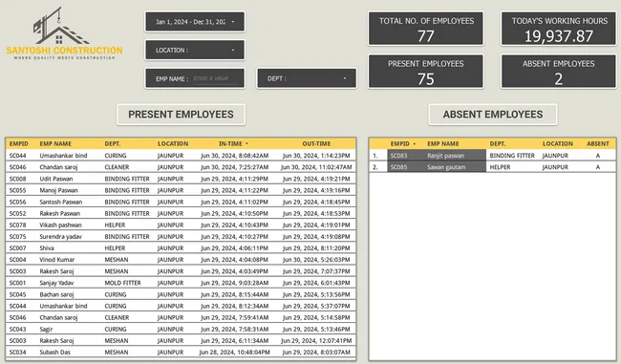Image resolution: width=621 pixels, height=364 pixels.
Task: Click the name Bachan saroj
Action: pos(56,294)
